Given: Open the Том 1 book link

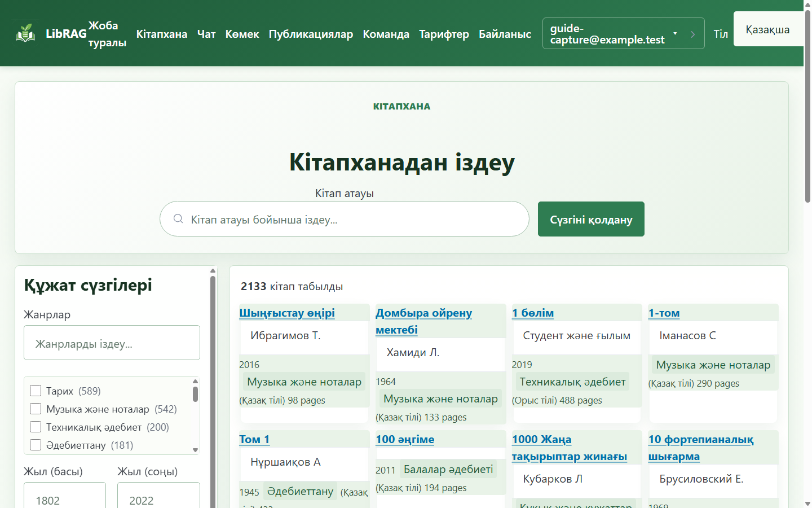Looking at the screenshot, I should pos(254,439).
